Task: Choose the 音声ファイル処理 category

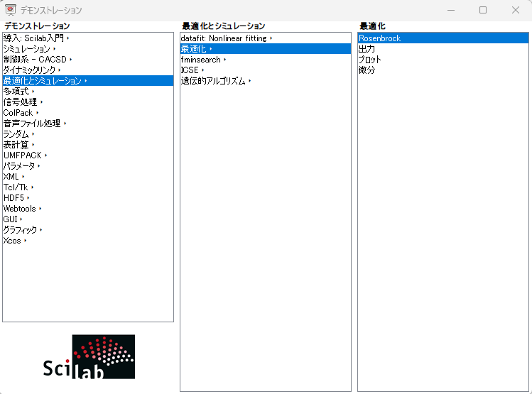Action: [32, 124]
